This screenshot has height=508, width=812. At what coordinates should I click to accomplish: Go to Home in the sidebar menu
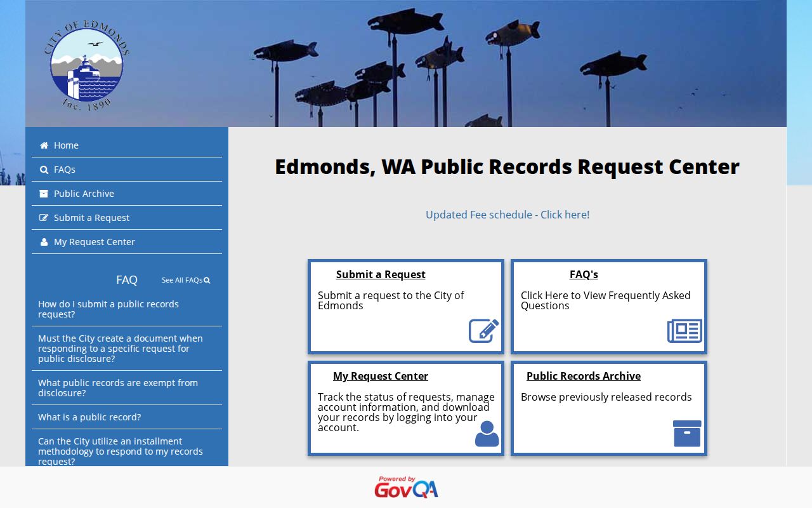[127, 145]
